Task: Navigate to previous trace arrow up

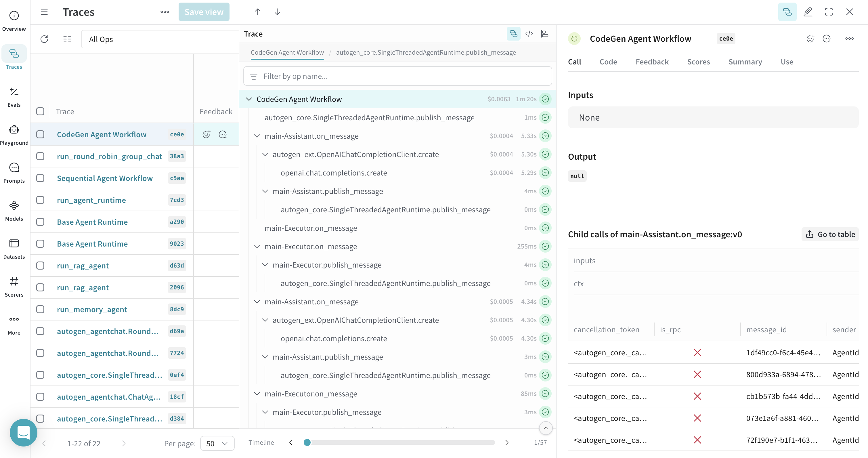Action: point(257,12)
